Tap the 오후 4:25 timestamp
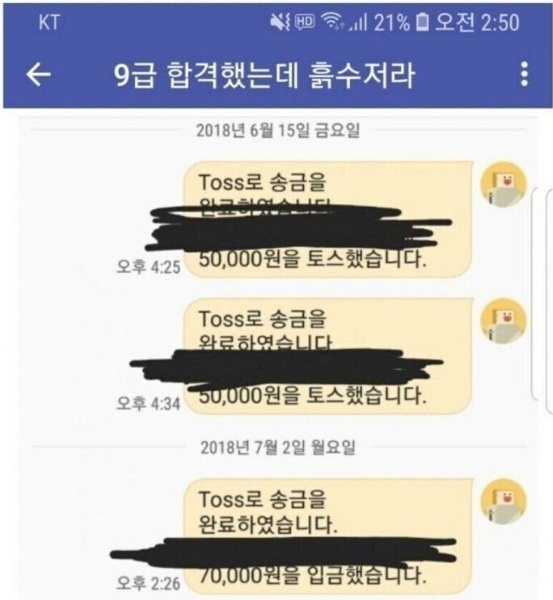Image resolution: width=553 pixels, height=600 pixels. 148,266
